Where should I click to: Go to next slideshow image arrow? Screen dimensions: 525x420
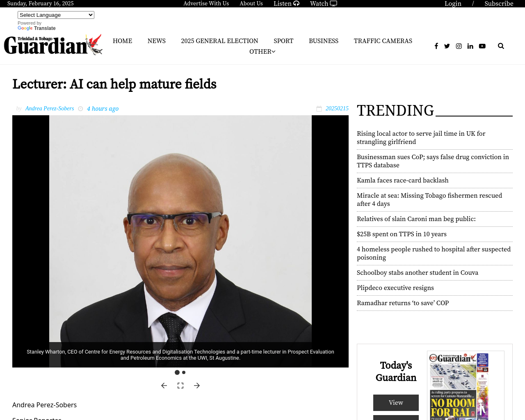[197, 386]
